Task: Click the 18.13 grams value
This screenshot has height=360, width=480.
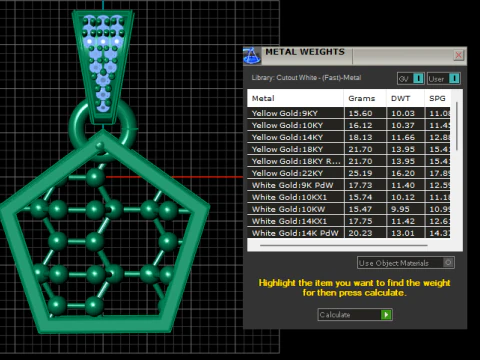Action: 360,137
